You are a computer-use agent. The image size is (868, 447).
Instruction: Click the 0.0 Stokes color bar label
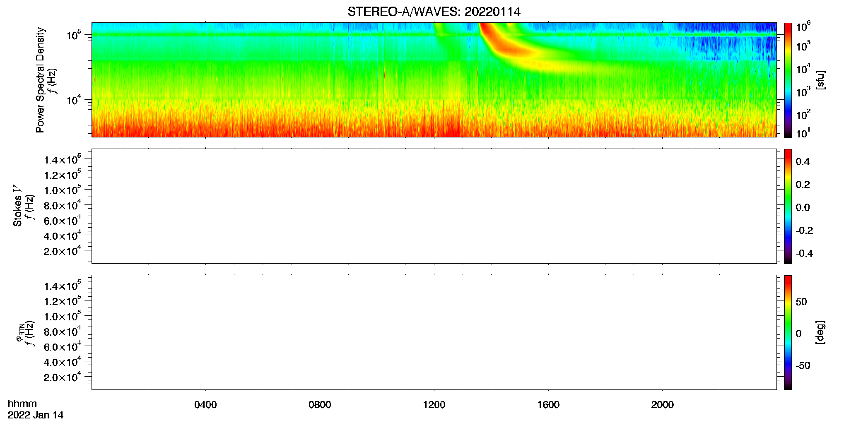[x=803, y=208]
